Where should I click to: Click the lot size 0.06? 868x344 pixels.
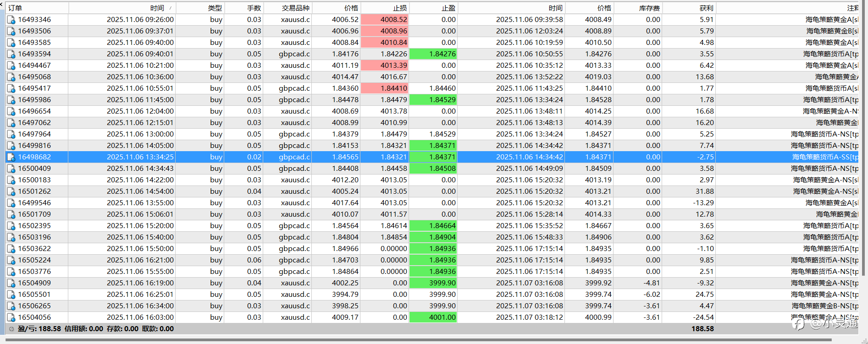[254, 260]
